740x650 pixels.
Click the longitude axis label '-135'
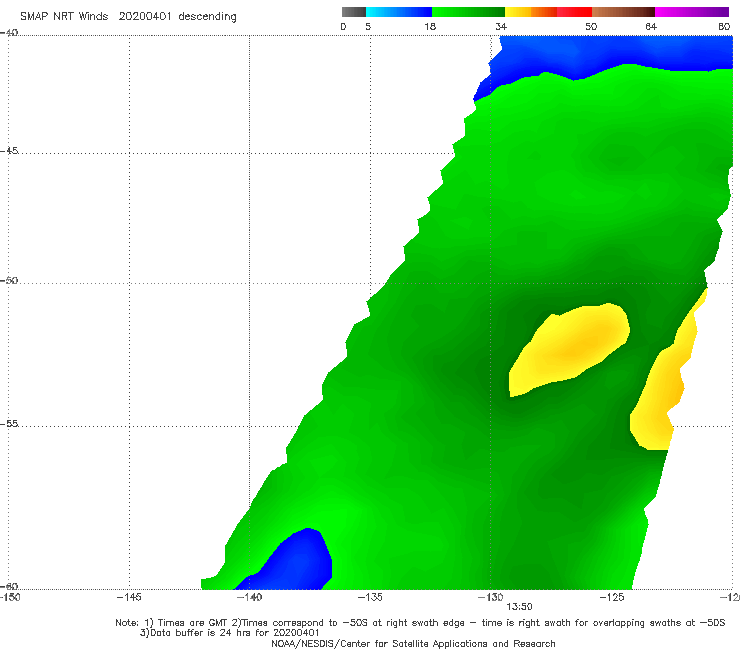point(370,597)
